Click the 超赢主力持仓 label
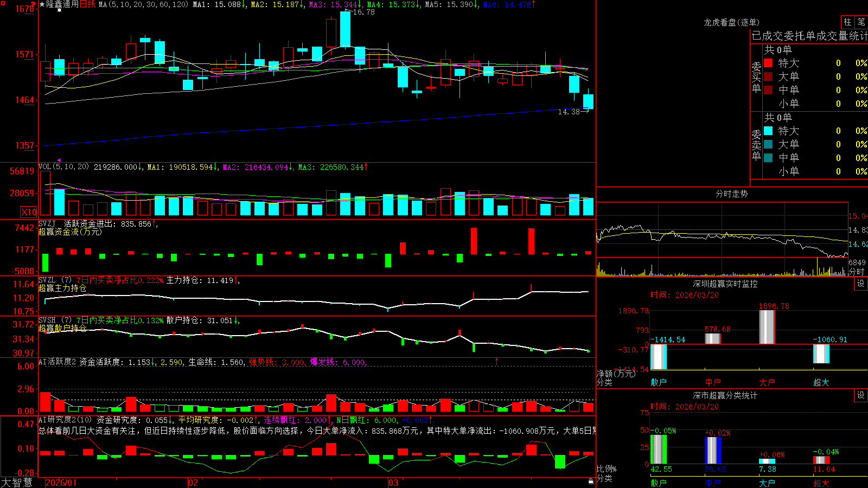This screenshot has height=488, width=868. coord(62,288)
